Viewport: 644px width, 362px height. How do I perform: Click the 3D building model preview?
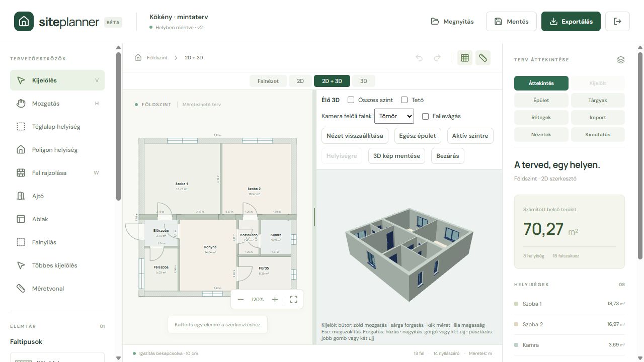tap(409, 254)
